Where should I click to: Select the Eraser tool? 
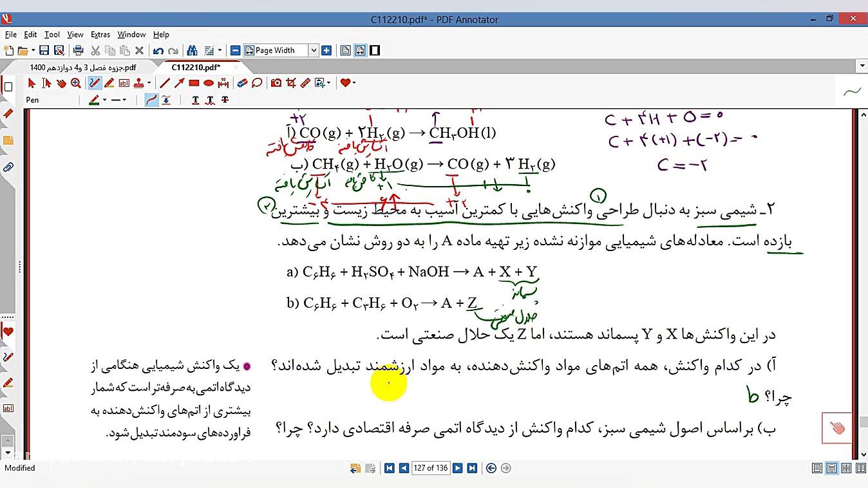pos(242,83)
